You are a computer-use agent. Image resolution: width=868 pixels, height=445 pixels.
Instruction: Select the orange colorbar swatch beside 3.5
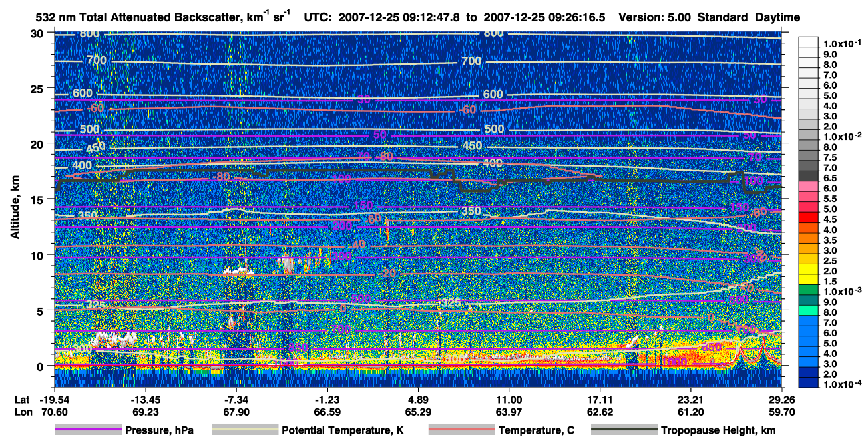coord(809,240)
